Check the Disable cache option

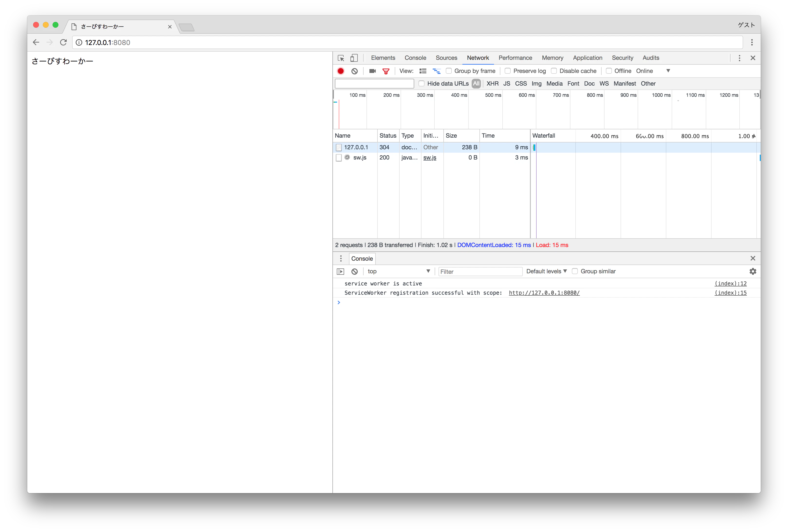(554, 71)
